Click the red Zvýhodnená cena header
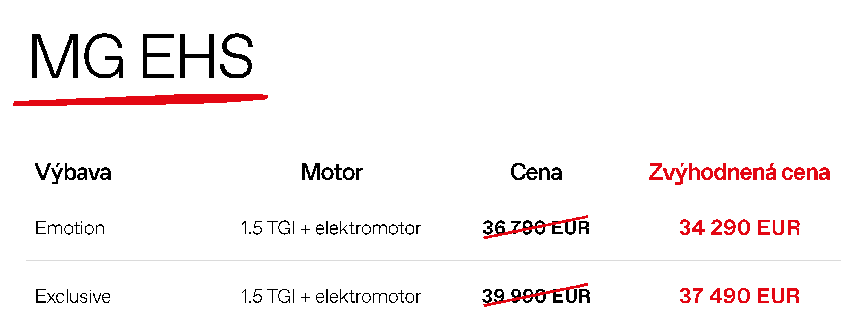 click(739, 172)
